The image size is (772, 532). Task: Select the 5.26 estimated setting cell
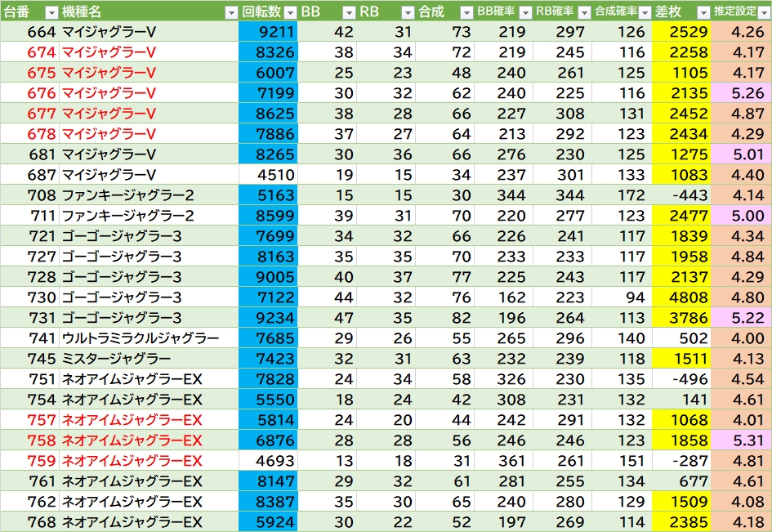click(742, 93)
